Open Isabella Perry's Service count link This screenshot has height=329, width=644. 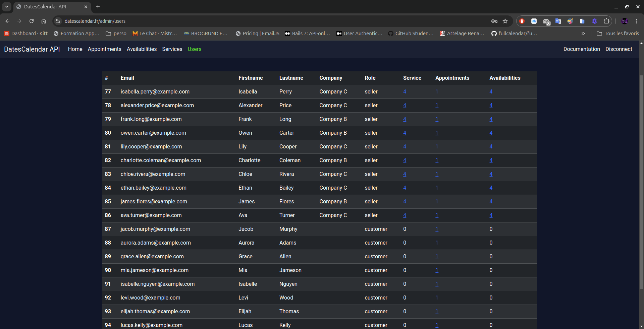point(405,92)
